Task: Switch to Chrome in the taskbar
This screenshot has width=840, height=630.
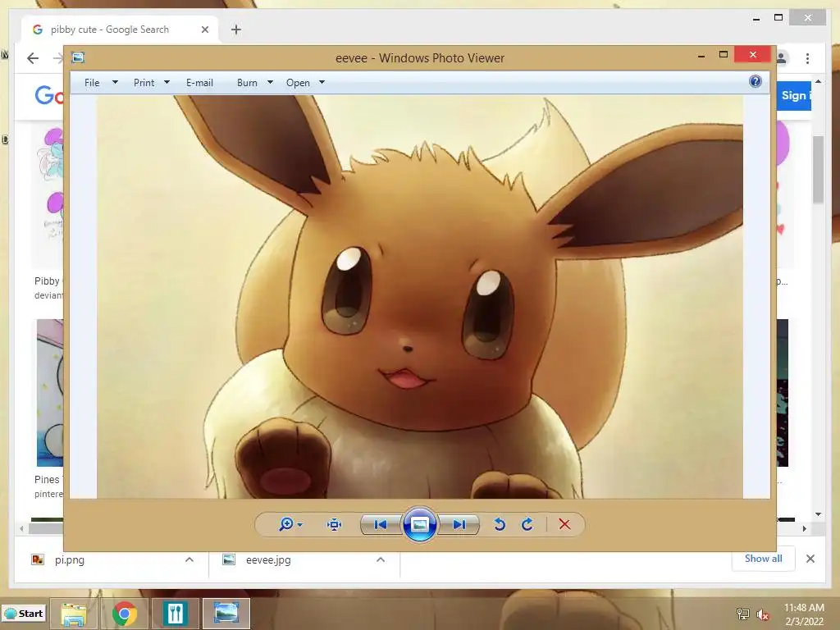Action: pyautogui.click(x=125, y=614)
